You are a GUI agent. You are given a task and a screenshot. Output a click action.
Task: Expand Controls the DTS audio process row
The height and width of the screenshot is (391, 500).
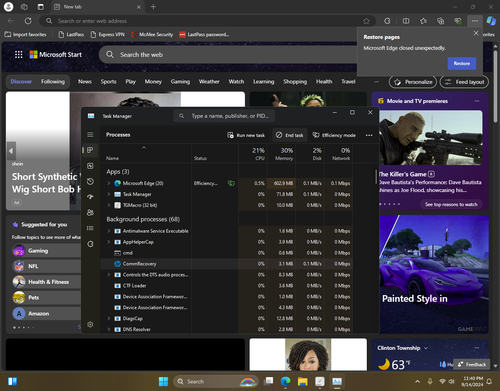(109, 275)
